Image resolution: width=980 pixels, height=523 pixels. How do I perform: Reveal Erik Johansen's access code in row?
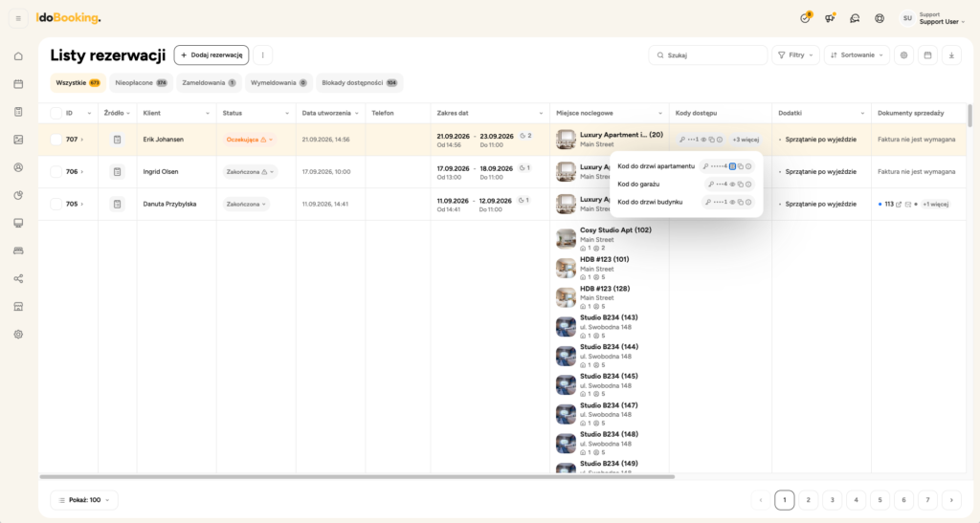703,140
